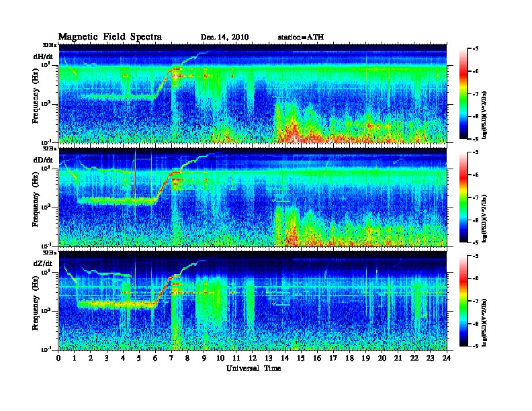Click the '-5' tick of dZ/dt color bar
Image resolution: width=532 pixels, height=411 pixels.
tap(476, 256)
